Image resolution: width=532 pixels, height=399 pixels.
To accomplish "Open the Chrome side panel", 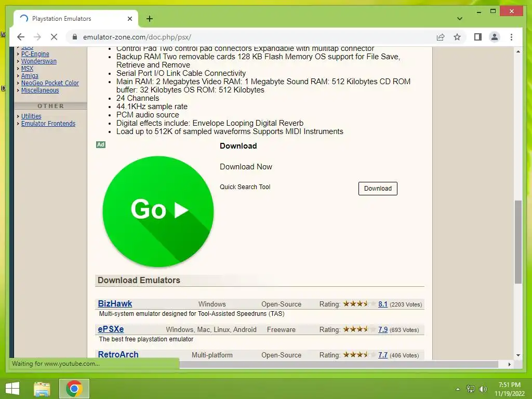I will pos(478,37).
